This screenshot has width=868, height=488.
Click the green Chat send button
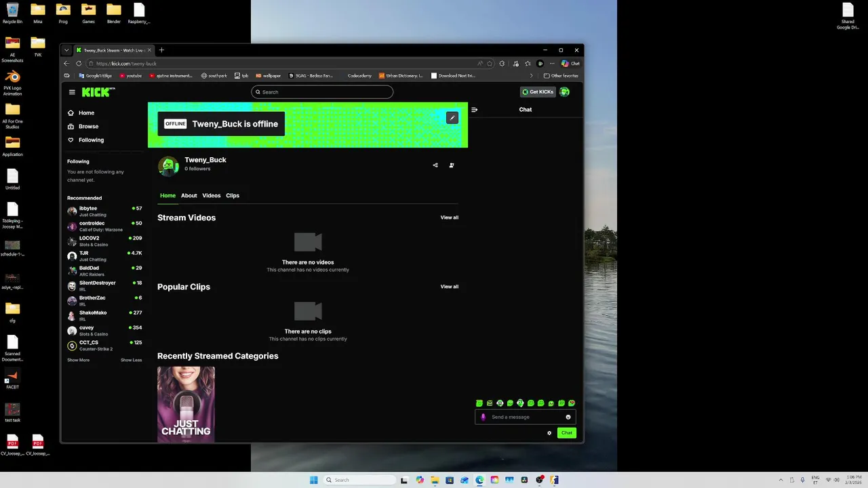point(567,433)
